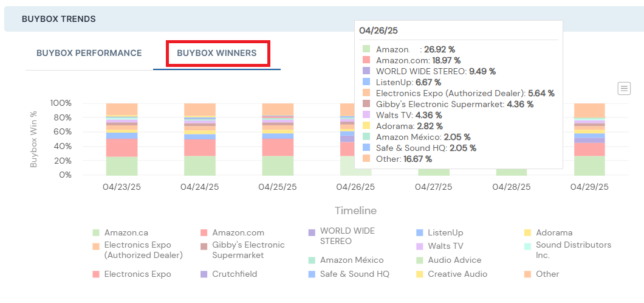Toggle Gibby's Electronic Supermarket legend entry

242,250
